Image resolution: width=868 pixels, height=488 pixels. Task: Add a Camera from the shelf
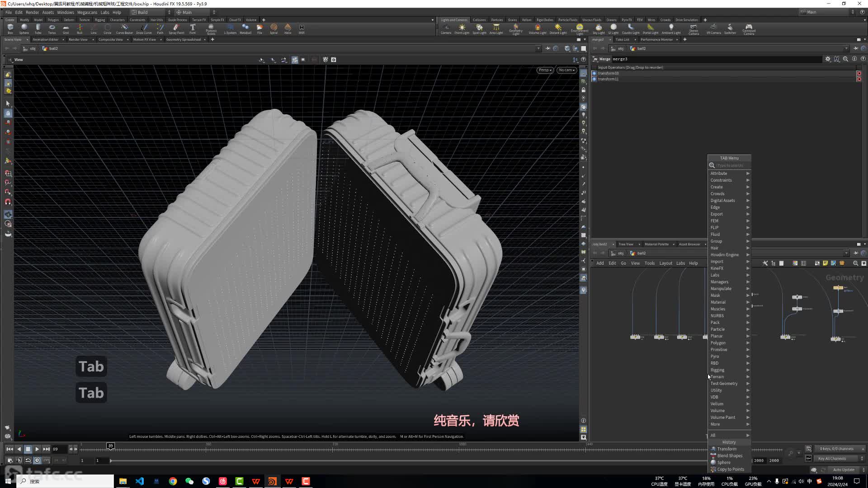(x=446, y=29)
